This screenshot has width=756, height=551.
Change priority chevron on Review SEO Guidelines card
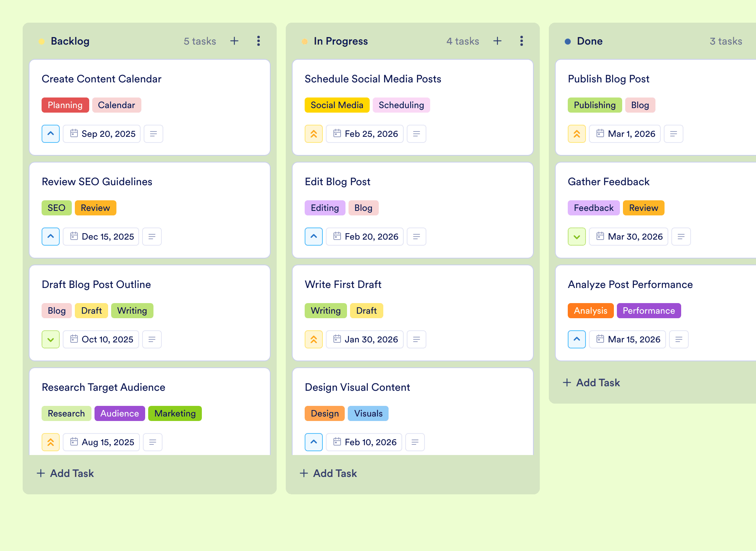(51, 237)
